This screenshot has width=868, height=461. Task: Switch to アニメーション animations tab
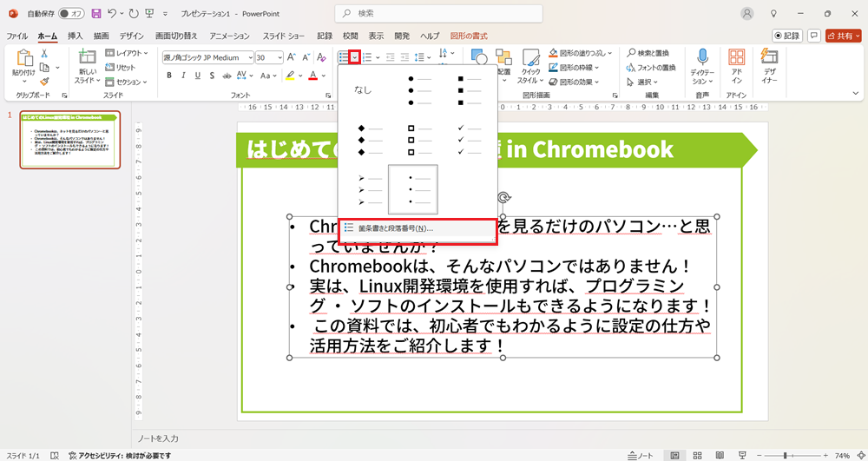pyautogui.click(x=230, y=36)
